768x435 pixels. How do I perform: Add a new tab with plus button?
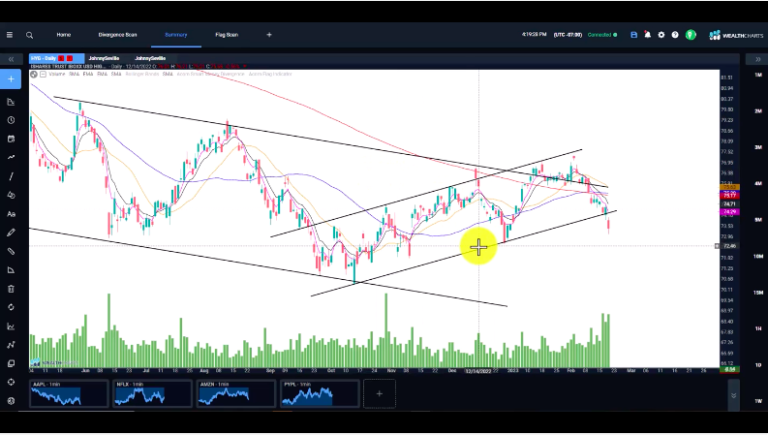(269, 35)
